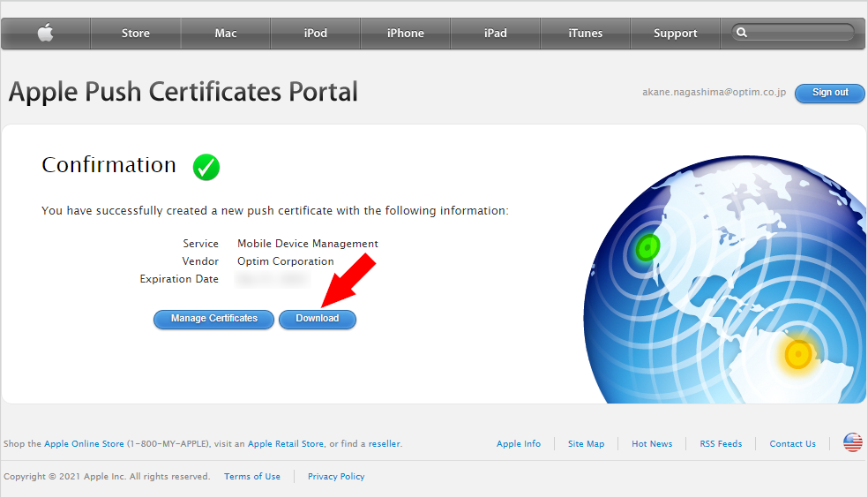This screenshot has height=498, width=868.
Task: Open the Support navigation item
Action: tap(676, 34)
